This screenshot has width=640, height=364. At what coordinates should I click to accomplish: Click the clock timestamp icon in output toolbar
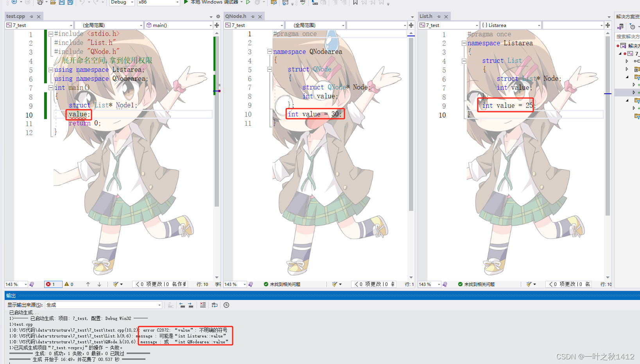[226, 305]
